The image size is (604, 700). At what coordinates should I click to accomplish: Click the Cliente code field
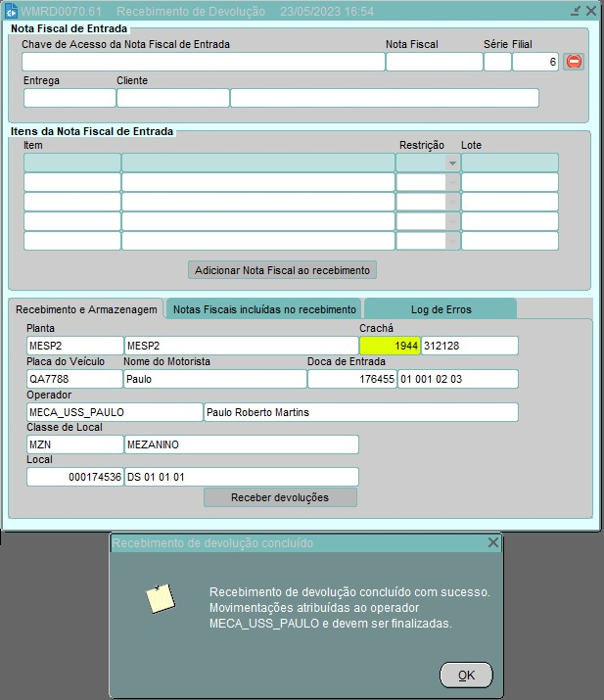tap(172, 98)
